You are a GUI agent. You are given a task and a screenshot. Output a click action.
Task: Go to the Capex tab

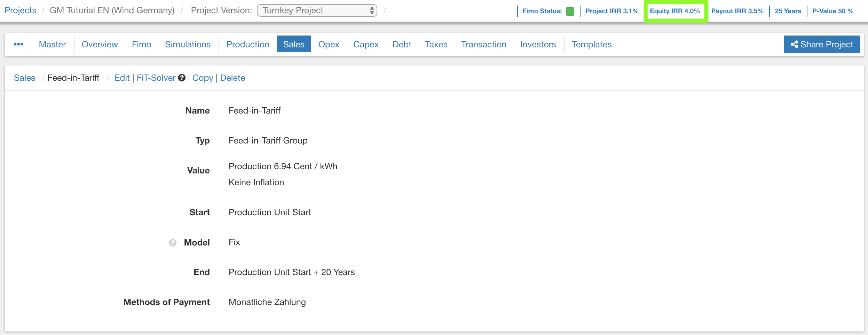[366, 44]
